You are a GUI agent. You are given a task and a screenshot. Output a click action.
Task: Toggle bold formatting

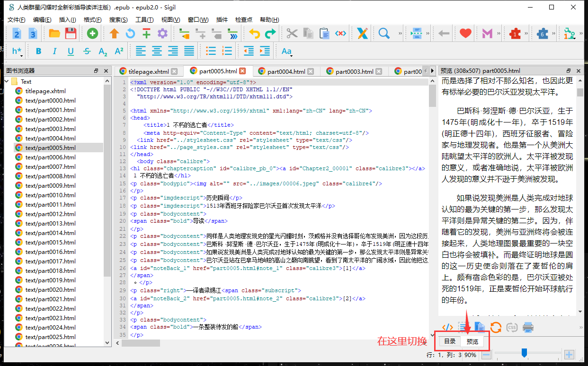39,51
